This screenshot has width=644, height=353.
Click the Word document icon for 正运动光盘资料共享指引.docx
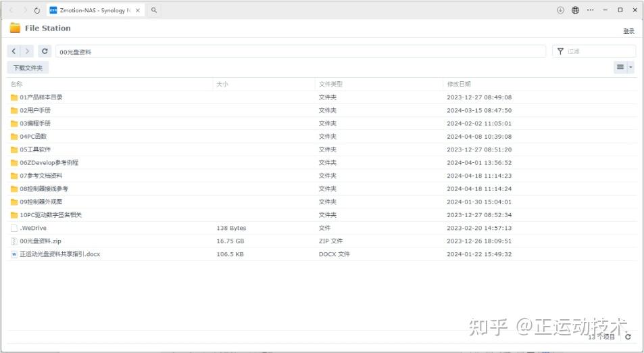(x=14, y=254)
